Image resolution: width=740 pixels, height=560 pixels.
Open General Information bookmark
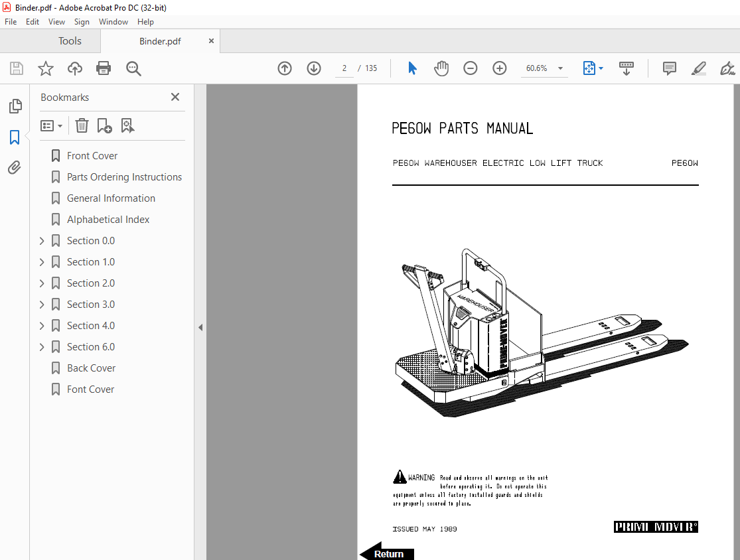click(111, 198)
